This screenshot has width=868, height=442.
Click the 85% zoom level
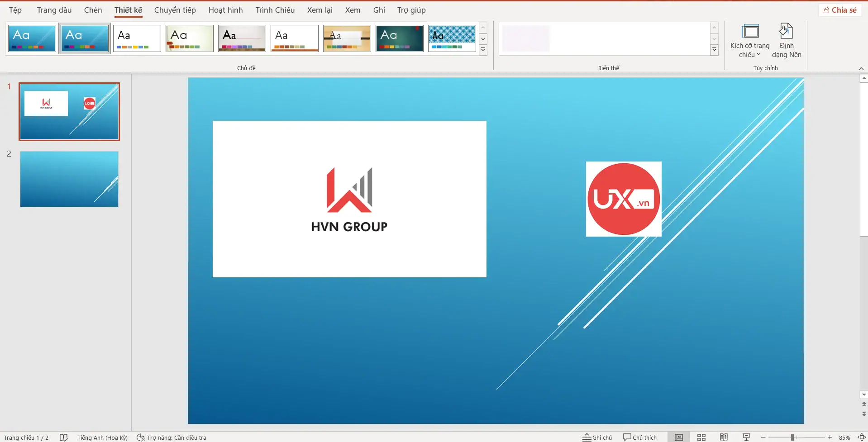coord(844,437)
